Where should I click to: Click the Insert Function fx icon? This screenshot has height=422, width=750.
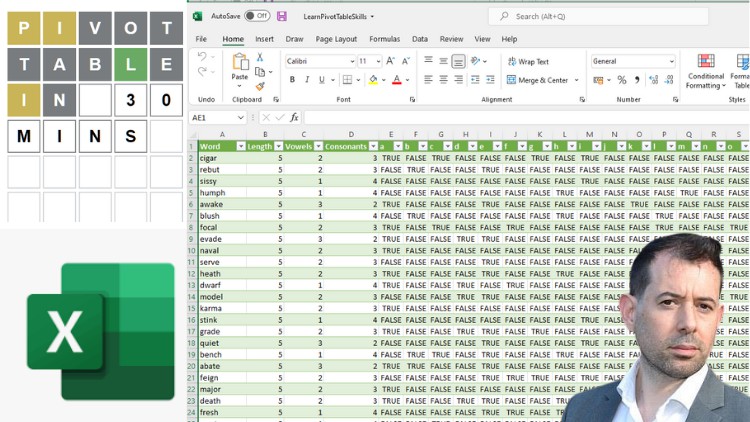[294, 117]
